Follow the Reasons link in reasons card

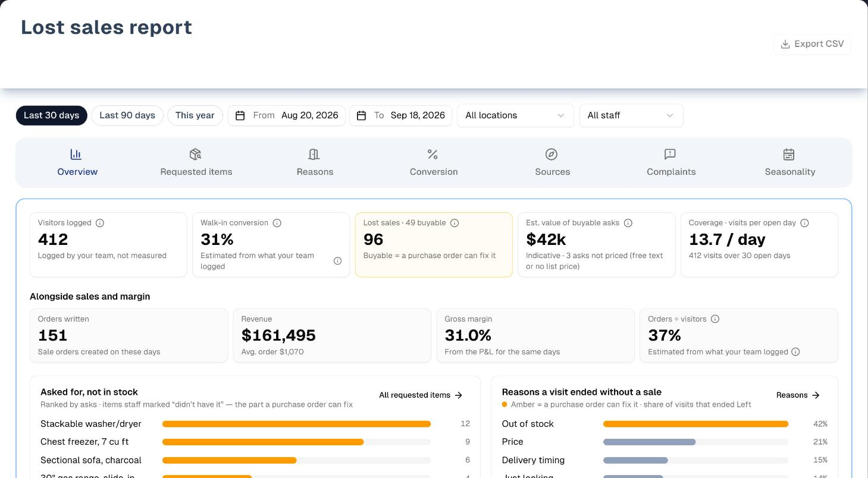(798, 395)
